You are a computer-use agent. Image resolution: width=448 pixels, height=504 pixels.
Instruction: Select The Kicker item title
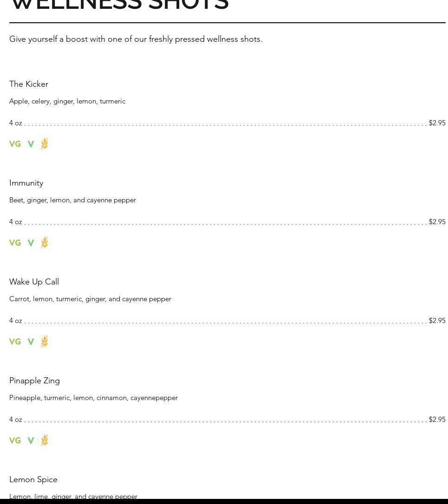29,84
